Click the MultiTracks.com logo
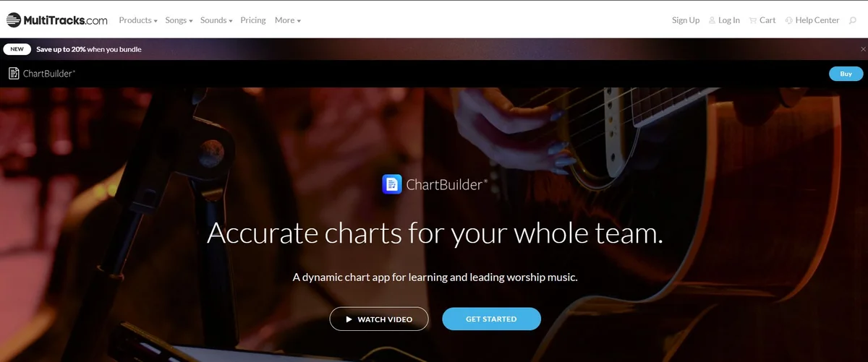The width and height of the screenshot is (868, 362). click(x=57, y=20)
